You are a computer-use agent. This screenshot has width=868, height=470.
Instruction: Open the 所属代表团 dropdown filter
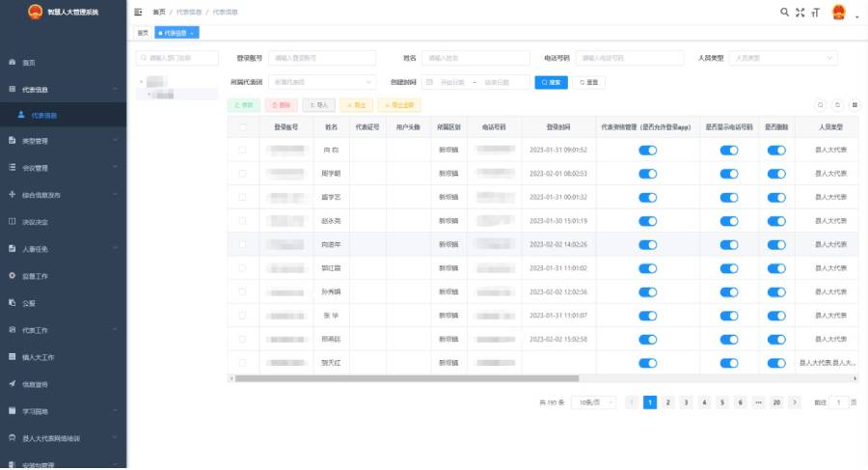pos(322,82)
